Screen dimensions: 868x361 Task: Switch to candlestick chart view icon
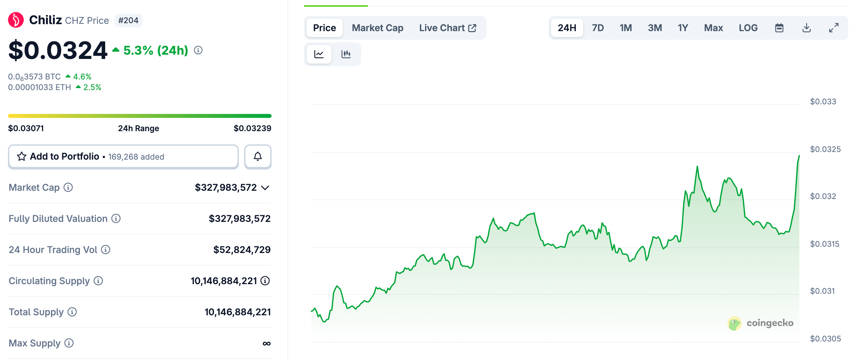tap(346, 54)
